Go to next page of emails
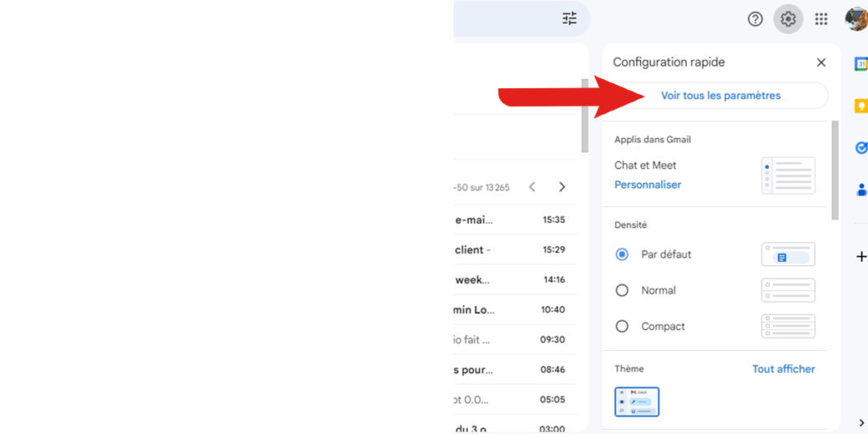Viewport: 868px width, 434px height. click(x=562, y=187)
